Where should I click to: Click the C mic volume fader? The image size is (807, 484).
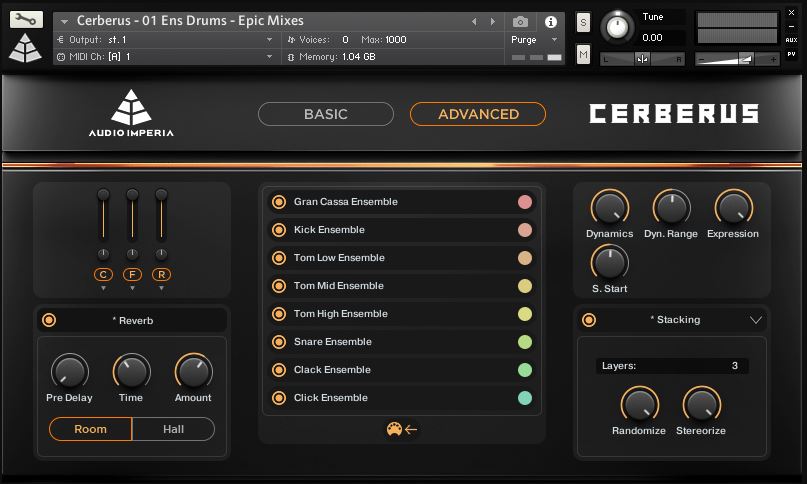[103, 215]
